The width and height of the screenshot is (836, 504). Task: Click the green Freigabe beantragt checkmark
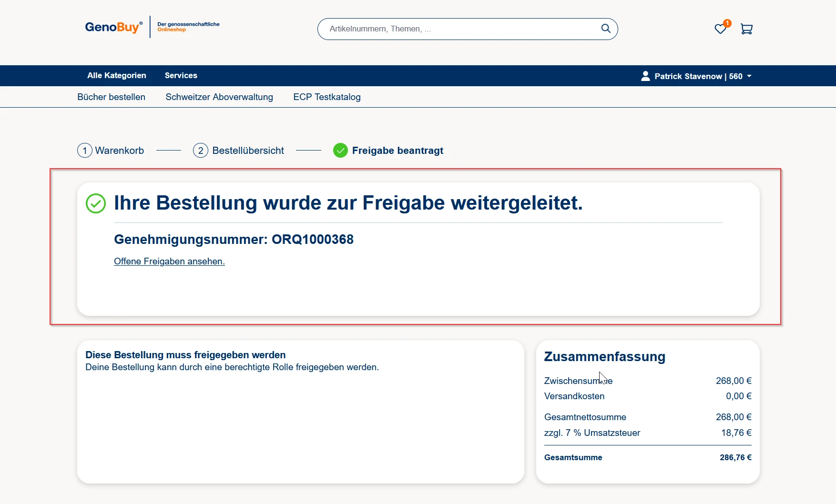(340, 151)
